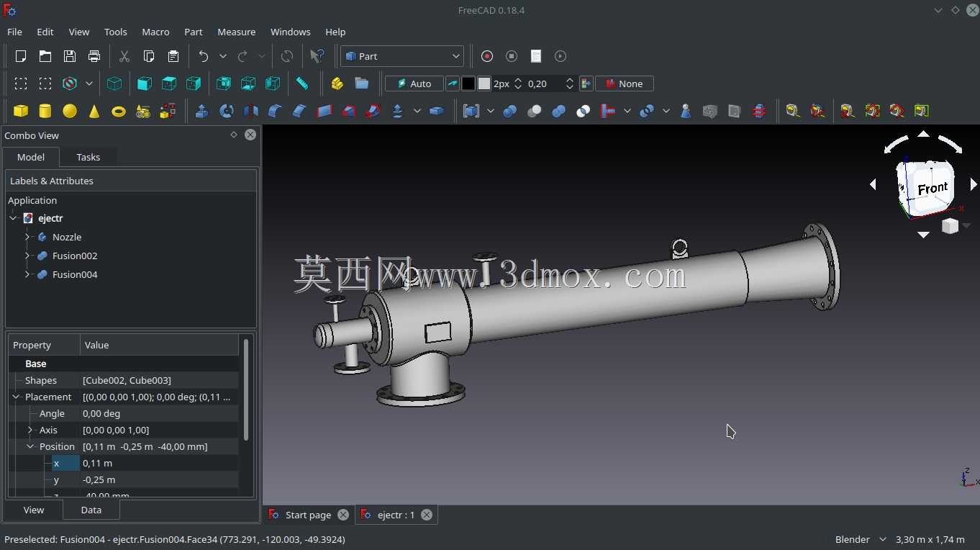Viewport: 980px width, 550px height.
Task: Toggle construction mode button next to Auto
Action: tap(453, 84)
